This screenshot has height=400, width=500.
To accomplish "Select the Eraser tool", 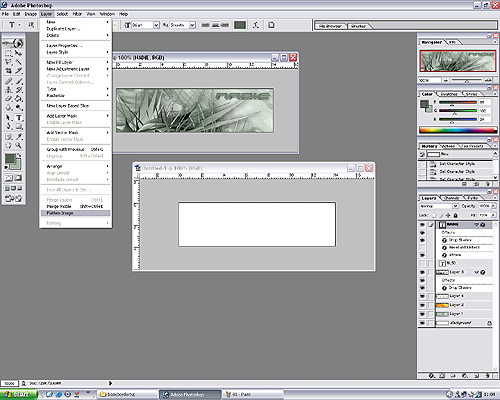I will click(x=8, y=99).
